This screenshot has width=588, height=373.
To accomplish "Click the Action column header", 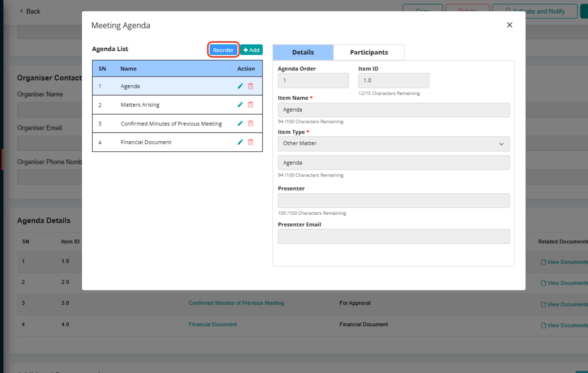I will [246, 69].
